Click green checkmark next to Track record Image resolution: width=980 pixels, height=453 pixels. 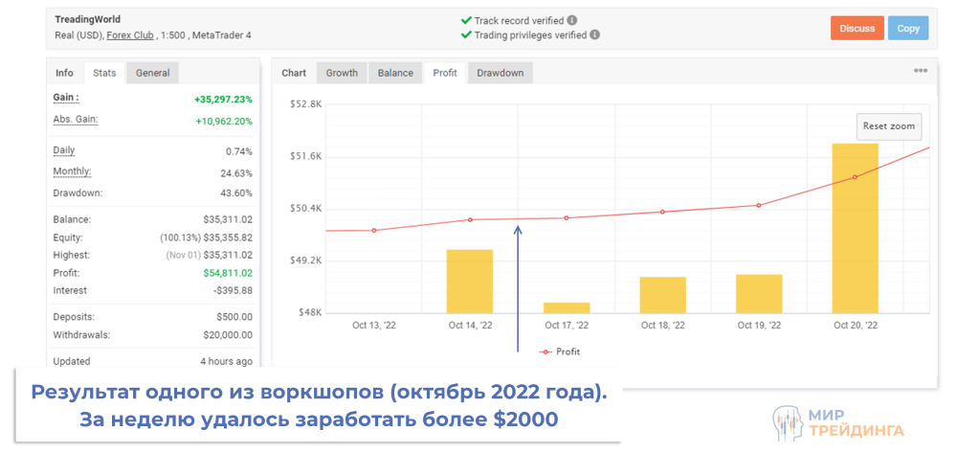coord(466,19)
